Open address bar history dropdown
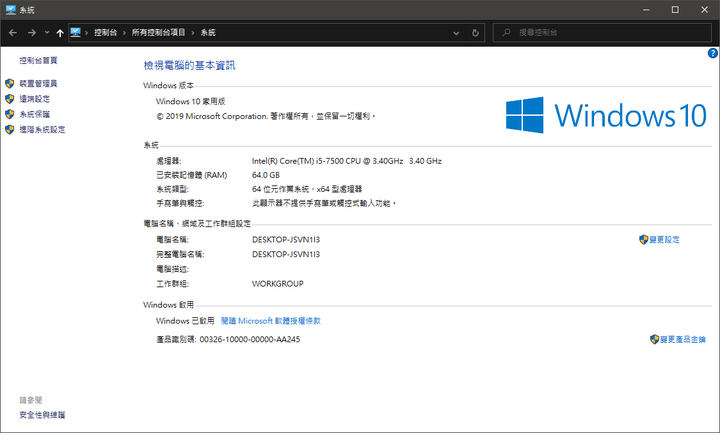Screen dimensions: 720x433 coord(456,33)
